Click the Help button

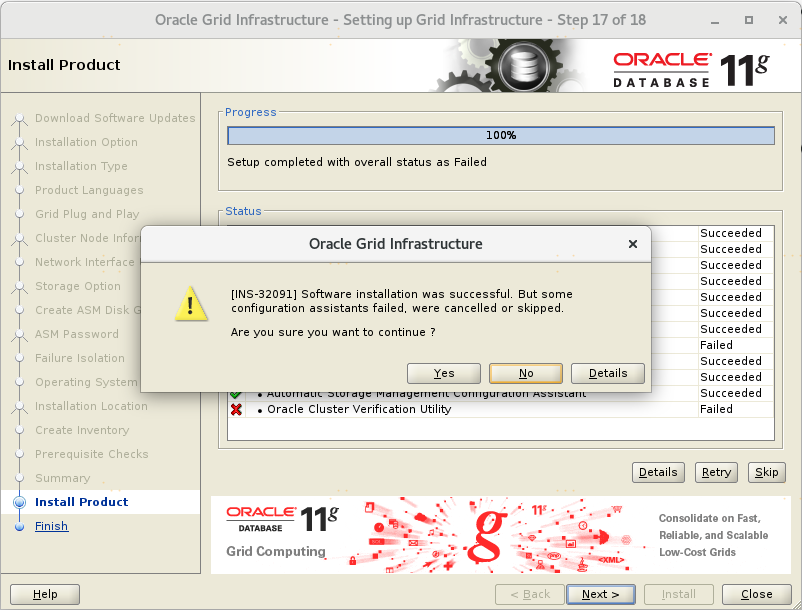pyautogui.click(x=45, y=594)
